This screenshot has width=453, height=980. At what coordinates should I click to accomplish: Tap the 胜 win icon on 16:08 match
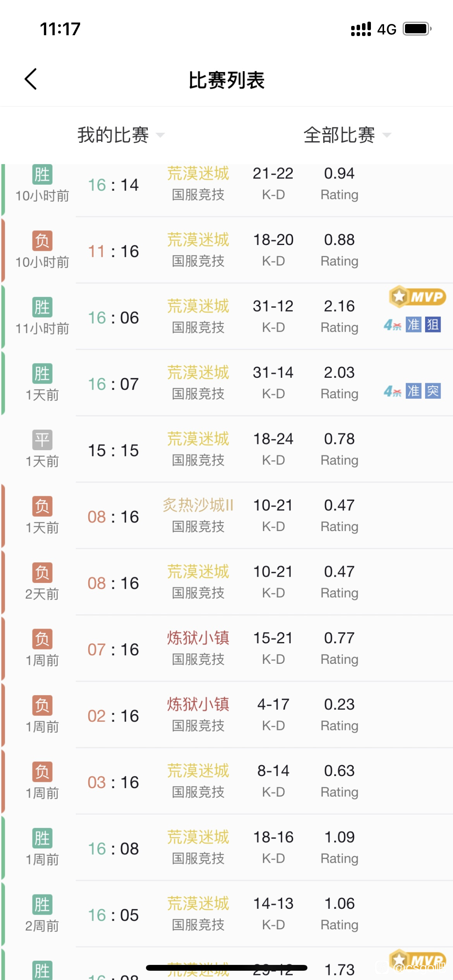pyautogui.click(x=42, y=838)
